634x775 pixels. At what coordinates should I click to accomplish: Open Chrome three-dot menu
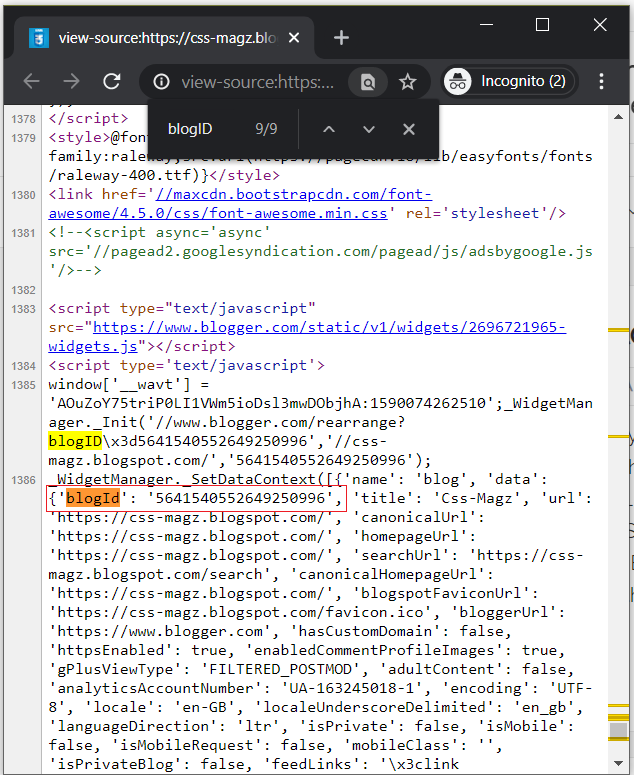pyautogui.click(x=601, y=81)
